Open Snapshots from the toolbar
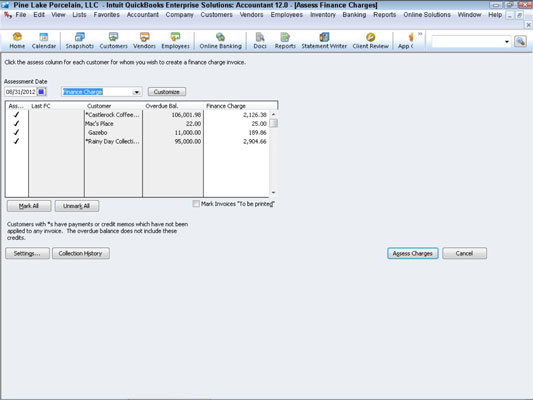 [x=80, y=41]
